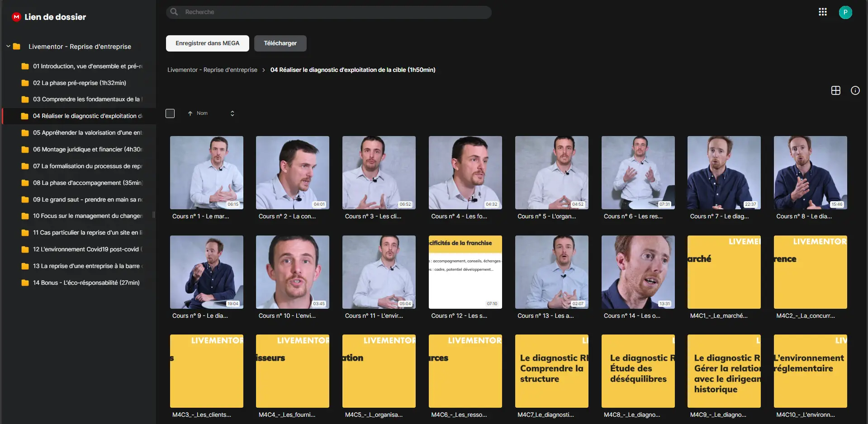Open 02 La phase pré-reprise (1h32min) folder
Image resolution: width=868 pixels, height=424 pixels.
[79, 83]
